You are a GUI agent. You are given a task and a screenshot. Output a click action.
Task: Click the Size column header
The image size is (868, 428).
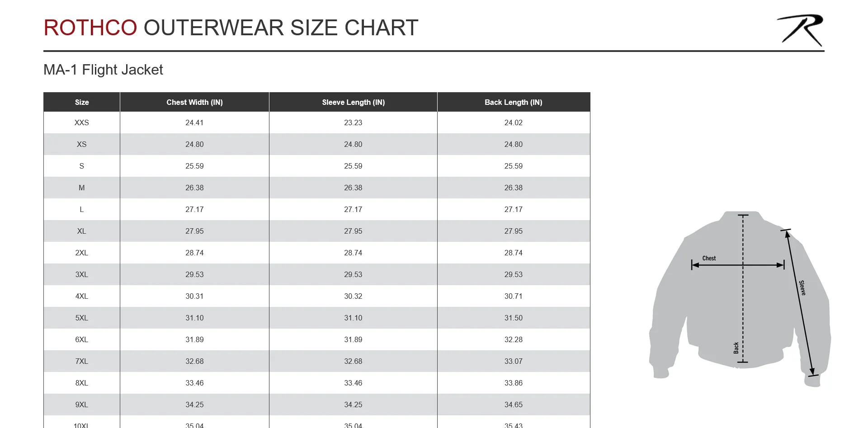click(82, 102)
